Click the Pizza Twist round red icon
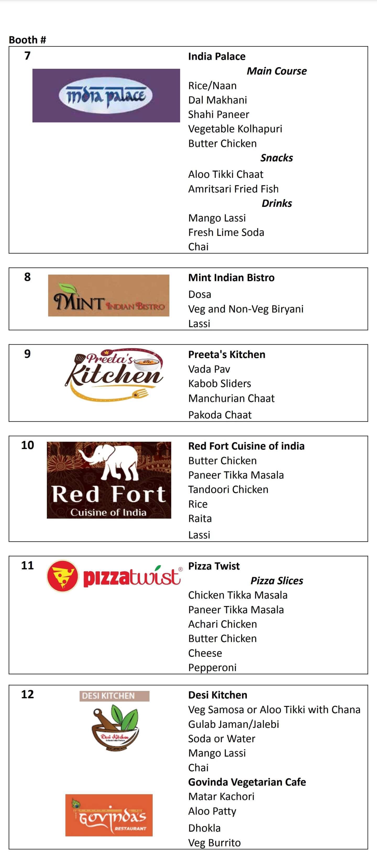 coord(62,576)
